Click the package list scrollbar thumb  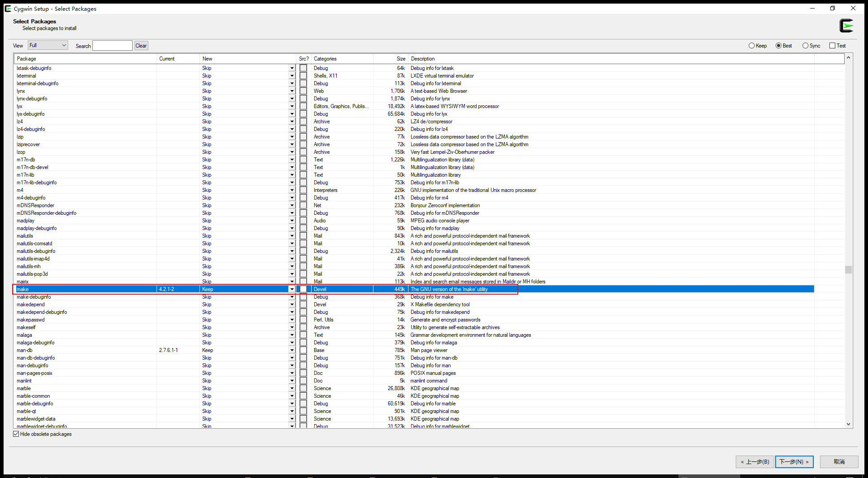point(848,269)
